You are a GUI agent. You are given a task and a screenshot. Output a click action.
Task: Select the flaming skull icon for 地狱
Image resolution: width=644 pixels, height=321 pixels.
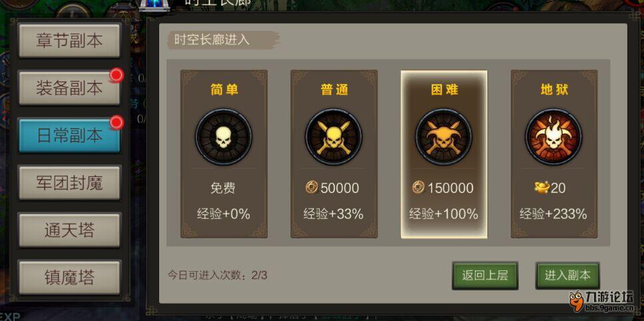pyautogui.click(x=553, y=137)
